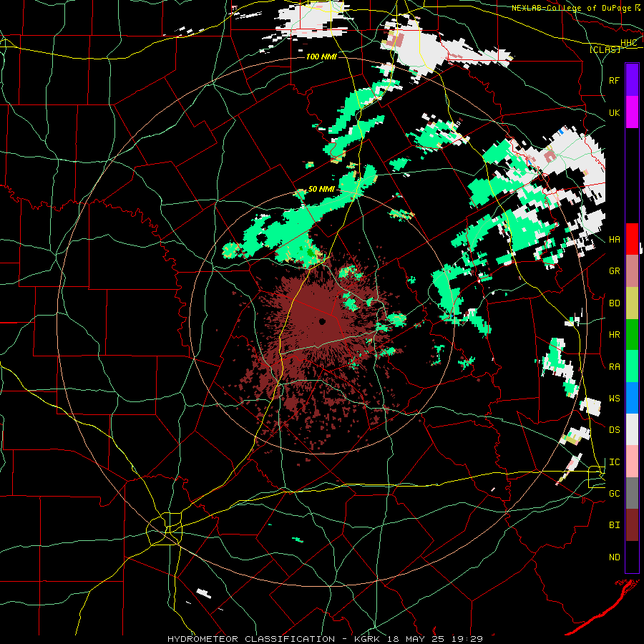Click the HHC product code text
The image size is (644, 644).
[628, 43]
